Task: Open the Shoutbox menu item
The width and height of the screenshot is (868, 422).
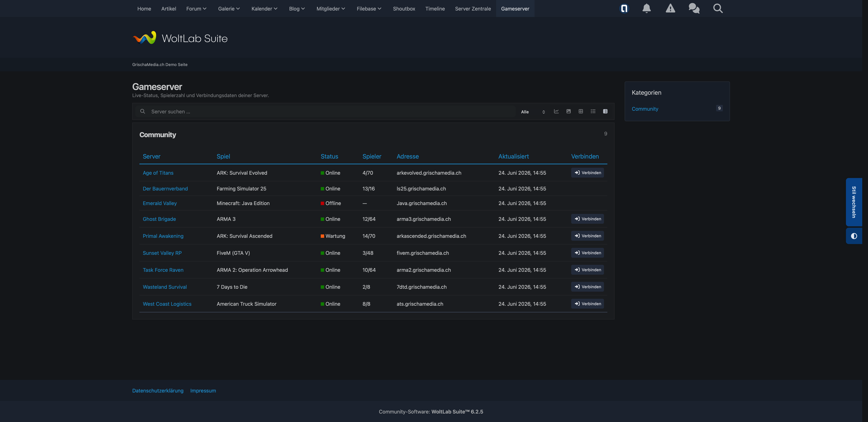Action: click(x=404, y=9)
